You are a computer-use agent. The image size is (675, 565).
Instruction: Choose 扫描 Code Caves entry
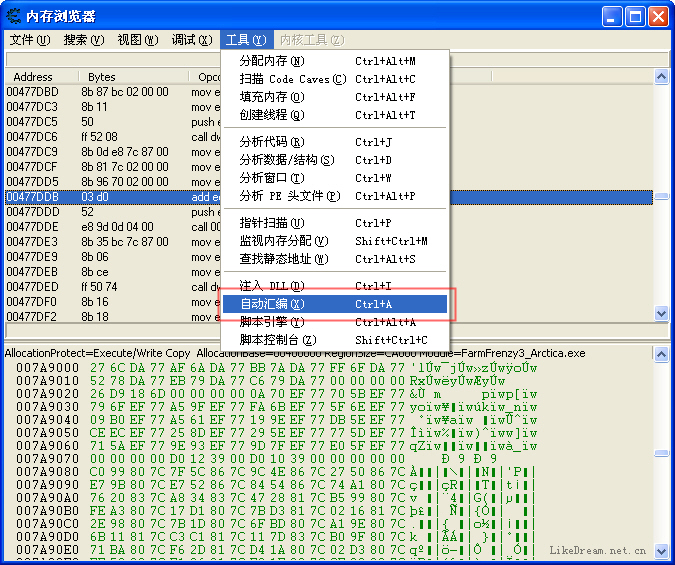(335, 79)
